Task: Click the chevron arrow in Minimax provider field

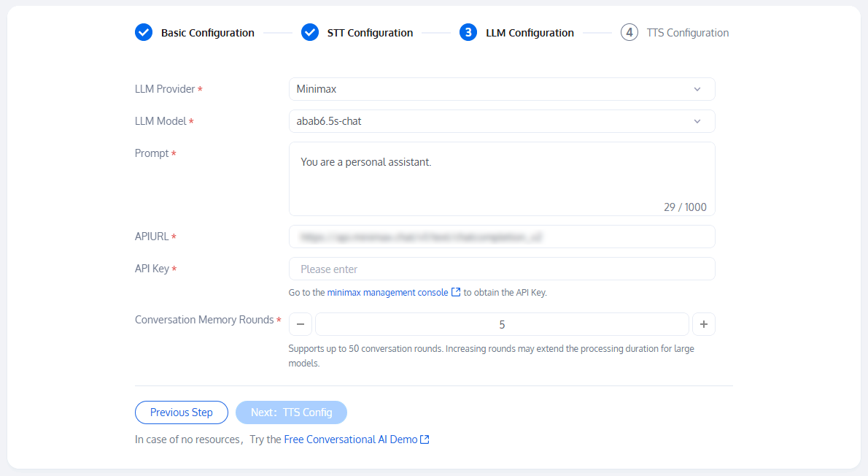Action: coord(697,89)
